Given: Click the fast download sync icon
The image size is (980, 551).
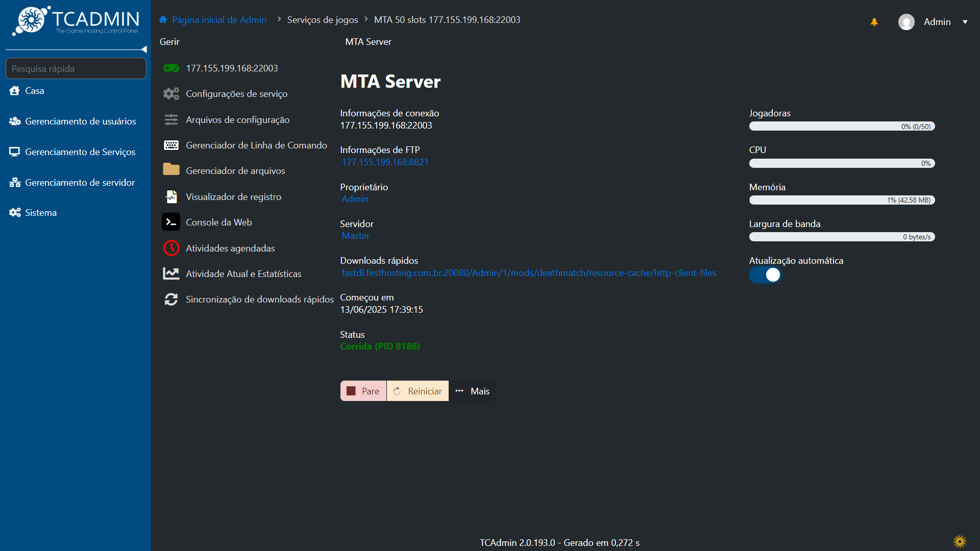Looking at the screenshot, I should (171, 299).
